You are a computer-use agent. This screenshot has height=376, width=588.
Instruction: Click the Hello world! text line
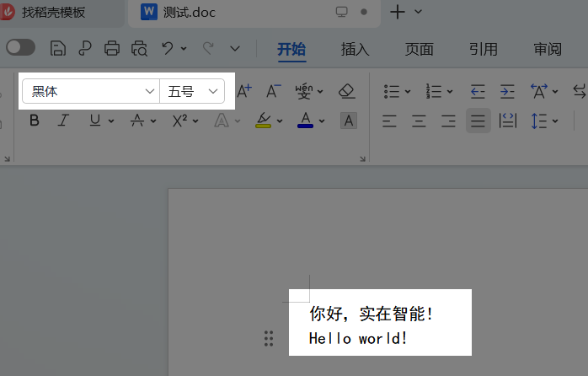coord(358,339)
